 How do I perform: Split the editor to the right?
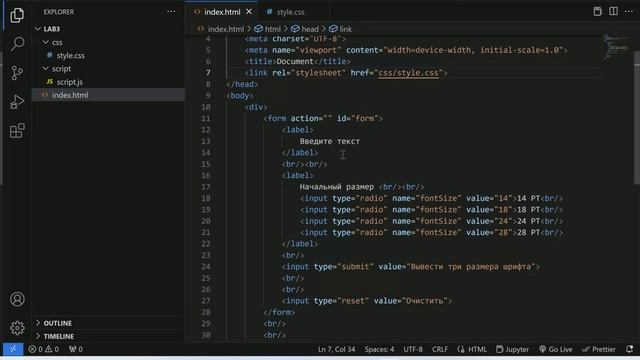(x=613, y=11)
